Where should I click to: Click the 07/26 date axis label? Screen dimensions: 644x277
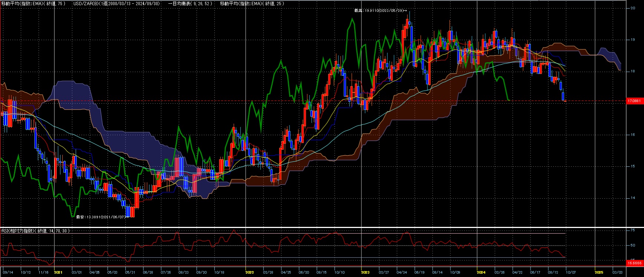click(166, 273)
